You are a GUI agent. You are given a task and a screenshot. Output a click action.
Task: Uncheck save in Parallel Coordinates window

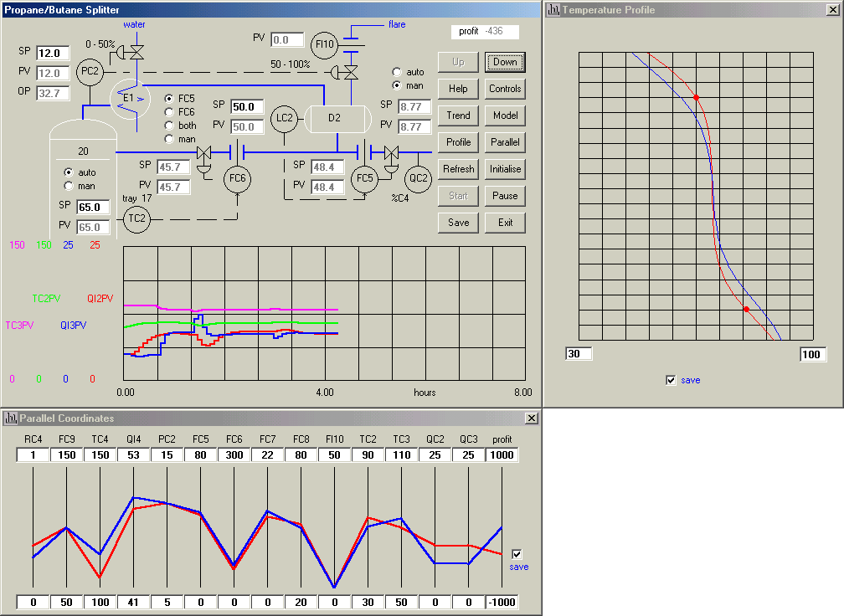[x=517, y=554]
